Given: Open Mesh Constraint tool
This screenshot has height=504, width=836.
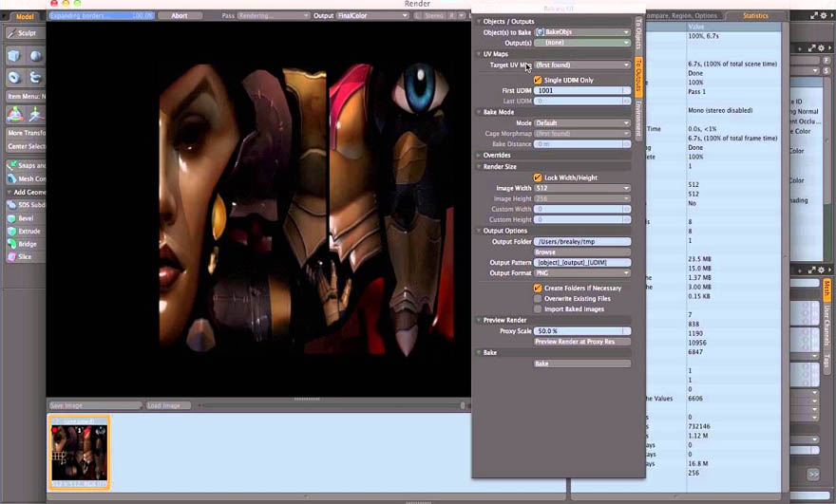Looking at the screenshot, I should pyautogui.click(x=26, y=179).
